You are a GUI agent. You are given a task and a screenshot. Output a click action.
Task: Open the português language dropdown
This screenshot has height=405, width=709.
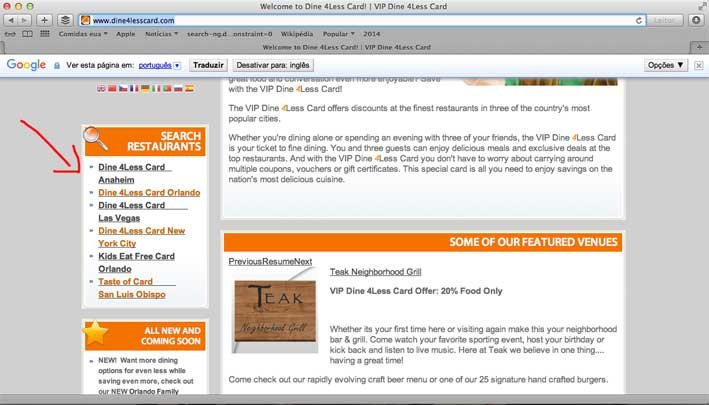tap(160, 64)
